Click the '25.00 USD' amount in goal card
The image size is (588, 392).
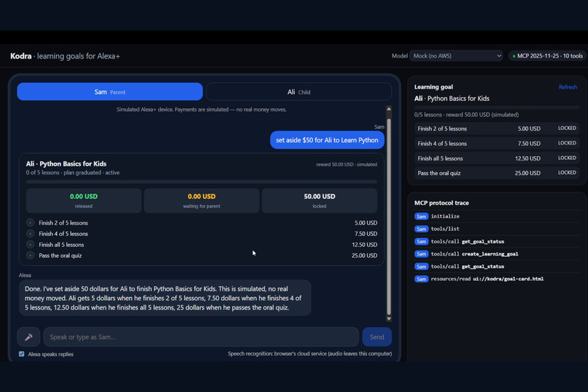click(365, 255)
